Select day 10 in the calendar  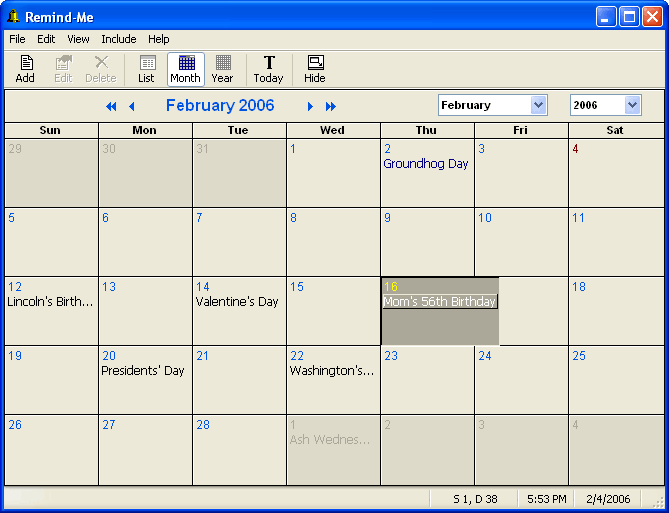[x=521, y=242]
